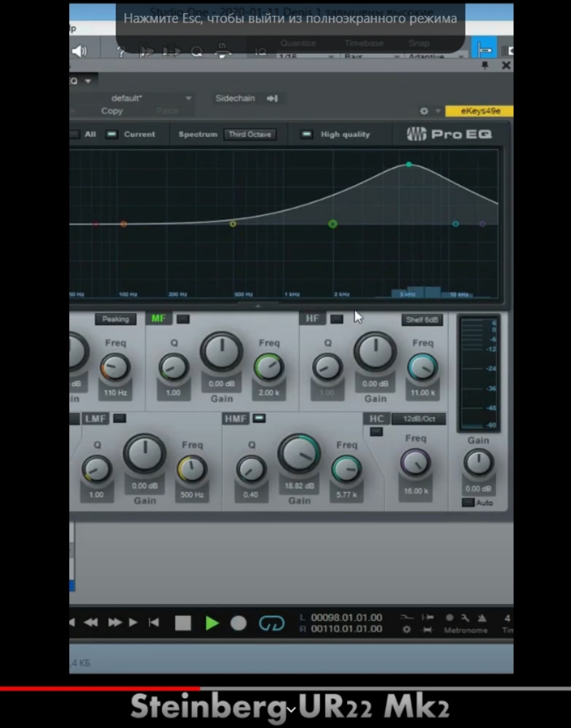
Task: Collapse the EQ display with arrow handle
Action: point(258,306)
